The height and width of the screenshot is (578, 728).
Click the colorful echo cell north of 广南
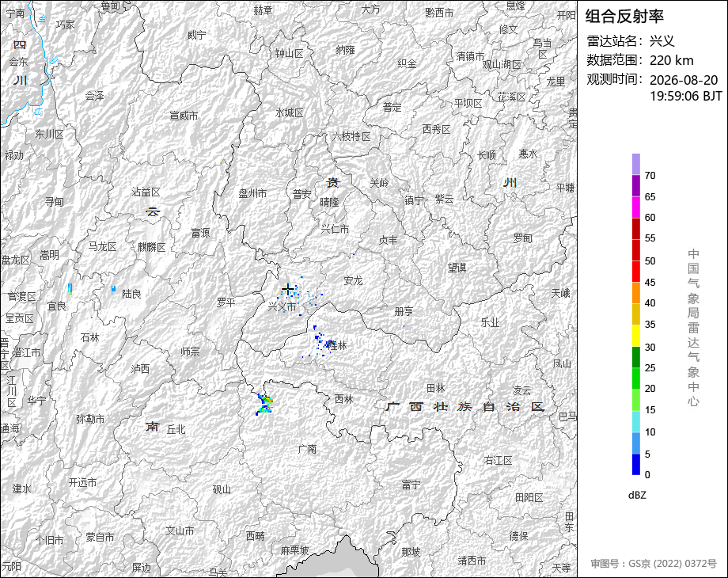click(x=264, y=404)
